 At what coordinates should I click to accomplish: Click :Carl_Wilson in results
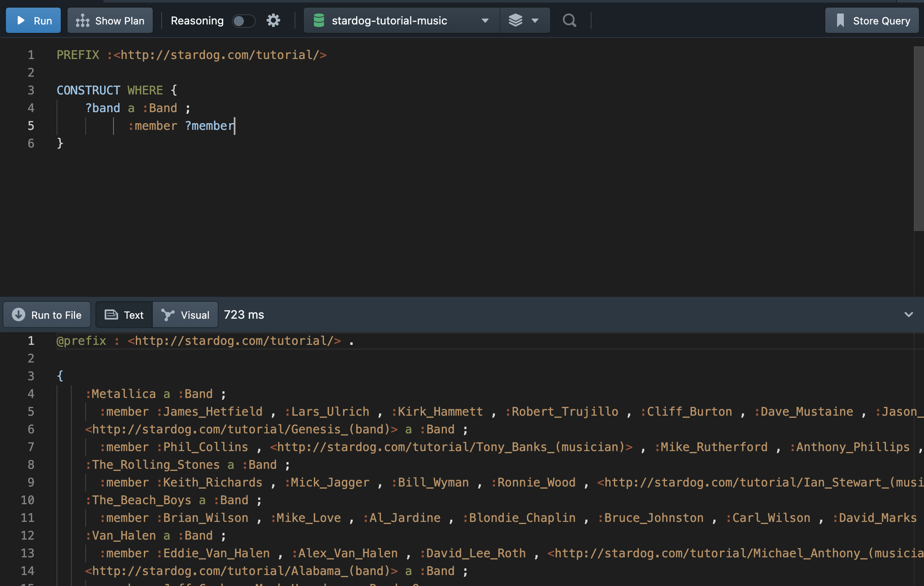point(768,518)
